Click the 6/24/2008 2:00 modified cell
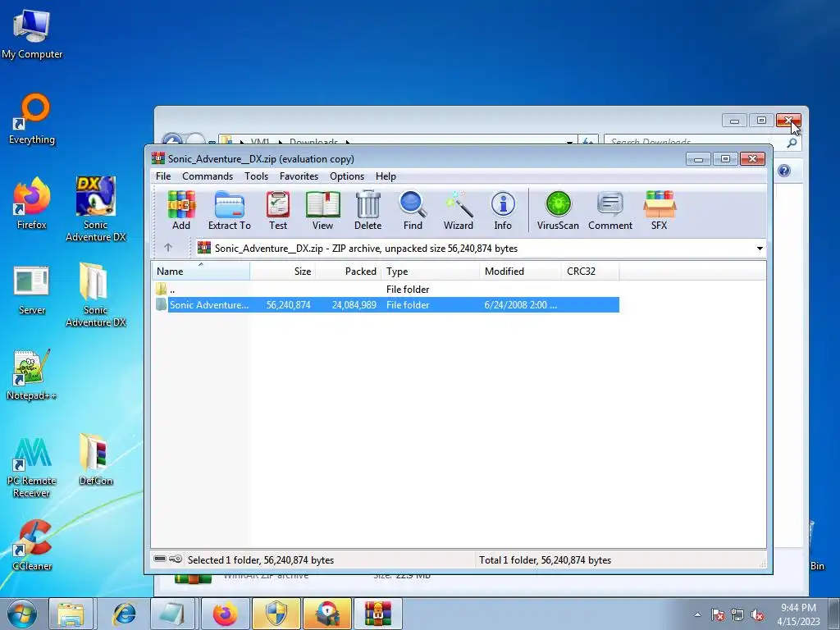Viewport: 840px width, 630px height. [520, 305]
